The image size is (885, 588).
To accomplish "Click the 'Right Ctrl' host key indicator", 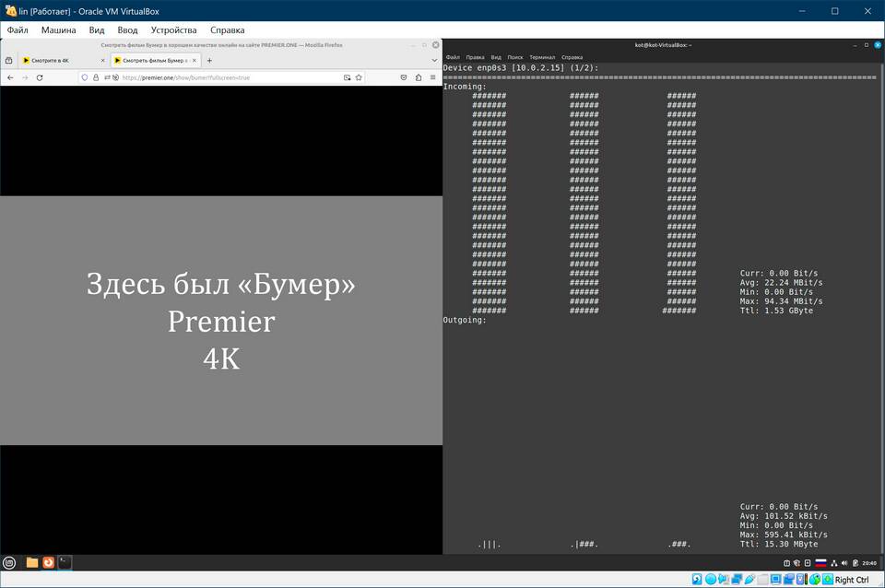I will pyautogui.click(x=851, y=580).
